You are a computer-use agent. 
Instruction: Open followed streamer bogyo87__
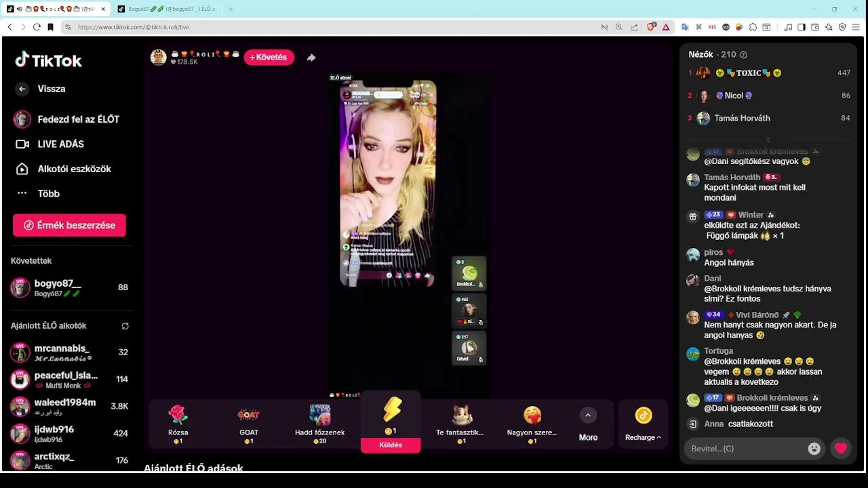tap(69, 287)
